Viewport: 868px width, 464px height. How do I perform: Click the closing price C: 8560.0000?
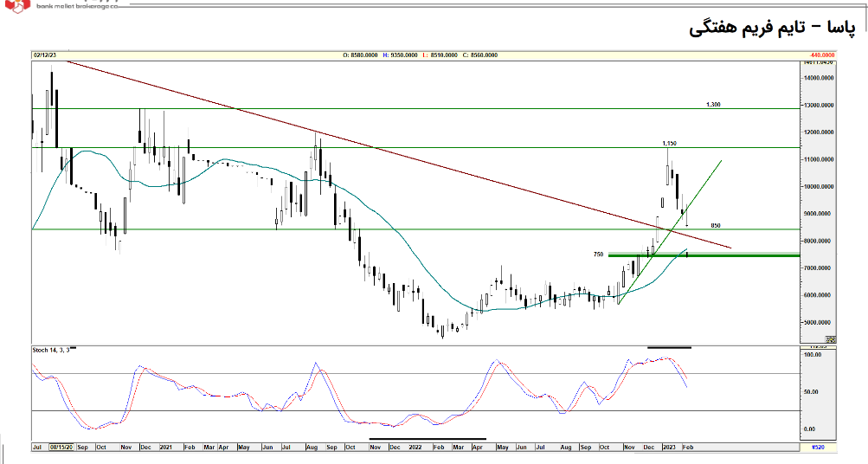click(481, 55)
